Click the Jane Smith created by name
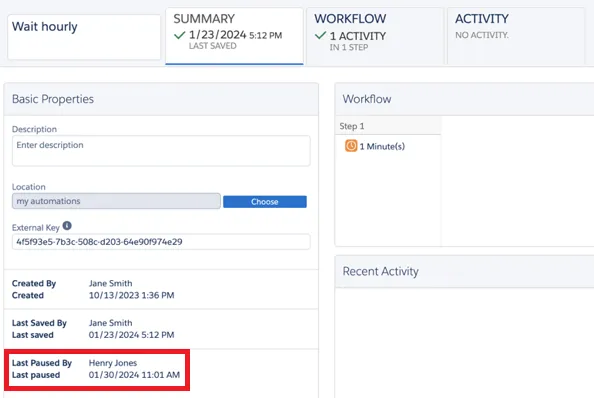The width and height of the screenshot is (594, 398). 111,283
